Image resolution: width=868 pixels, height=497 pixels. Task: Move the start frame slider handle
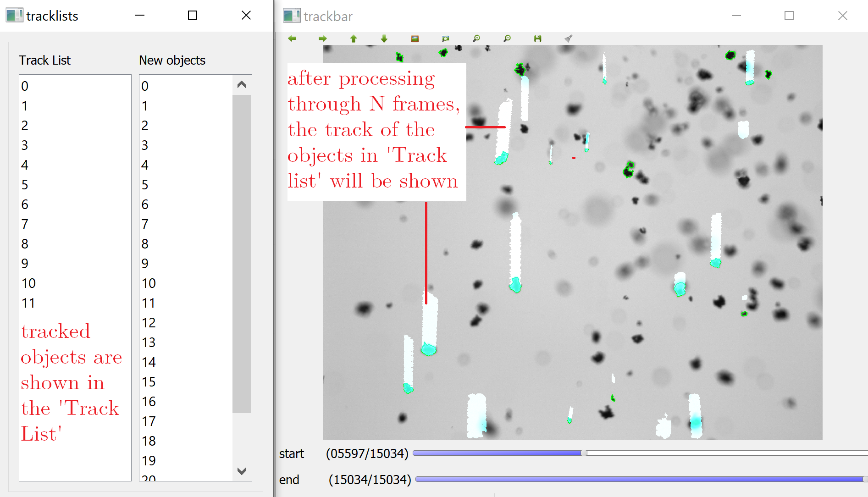coord(584,453)
